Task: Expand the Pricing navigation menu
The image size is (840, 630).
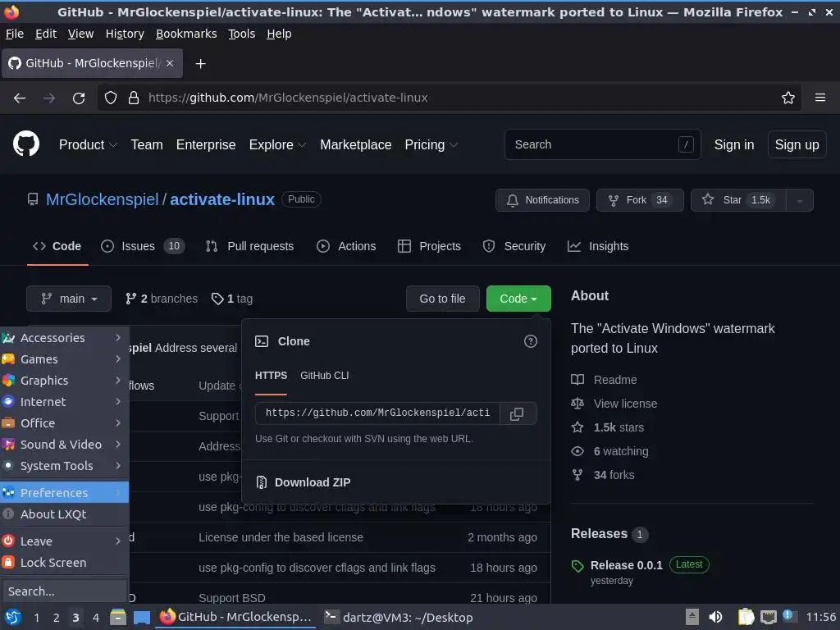Action: pyautogui.click(x=431, y=144)
